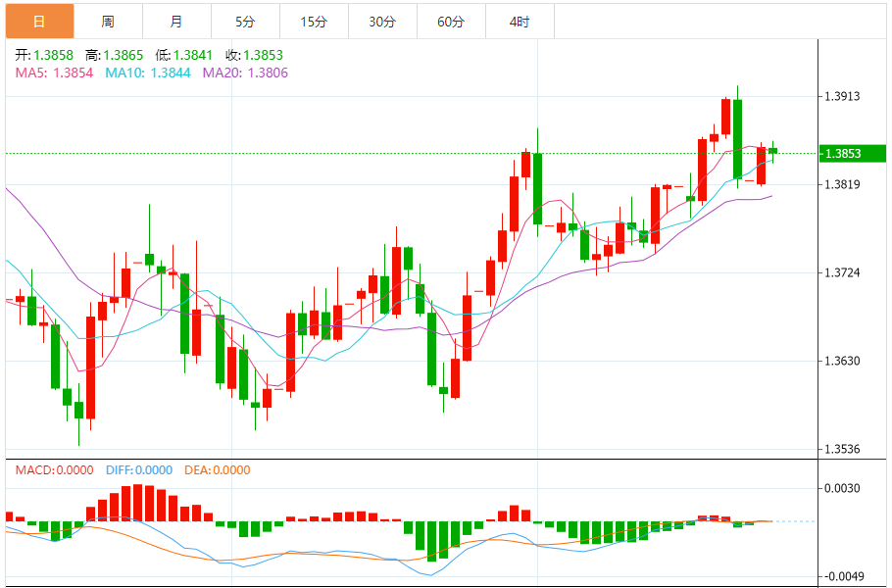This screenshot has height=588, width=892.
Task: Click the tallest green candle near 1.3913
Action: pyautogui.click(x=737, y=139)
